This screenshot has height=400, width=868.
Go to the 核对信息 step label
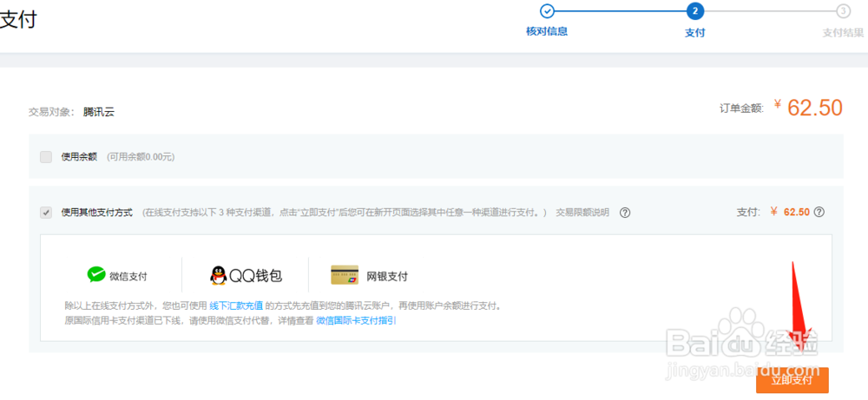[547, 31]
